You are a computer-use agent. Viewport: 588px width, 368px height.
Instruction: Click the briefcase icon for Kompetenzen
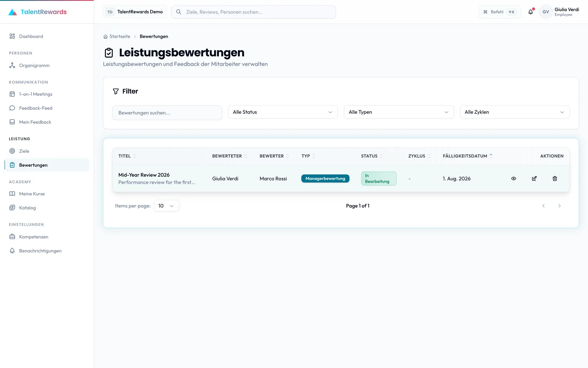pyautogui.click(x=12, y=237)
